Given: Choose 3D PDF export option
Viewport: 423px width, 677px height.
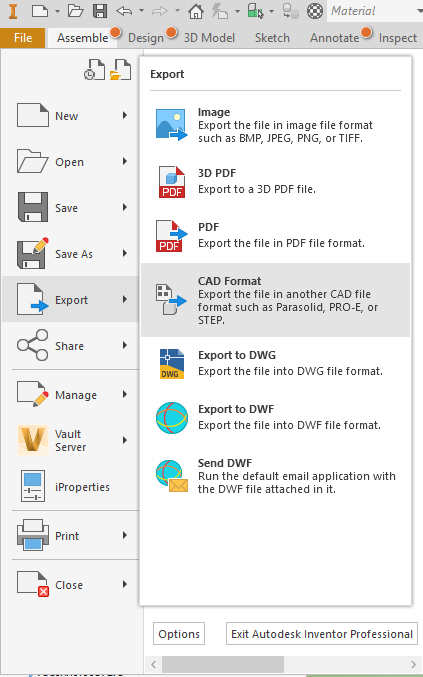Looking at the screenshot, I should 275,182.
